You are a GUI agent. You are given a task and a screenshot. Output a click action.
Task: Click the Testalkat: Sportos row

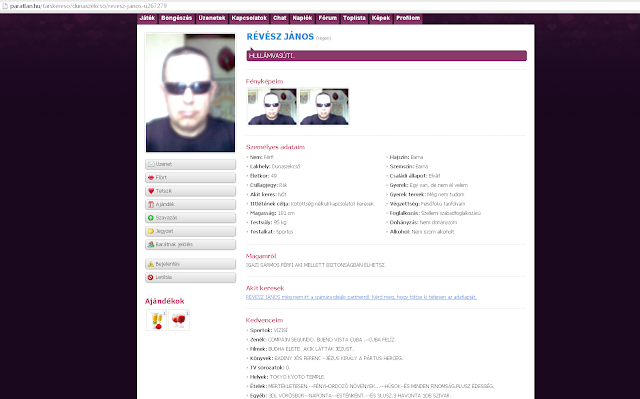click(270, 232)
